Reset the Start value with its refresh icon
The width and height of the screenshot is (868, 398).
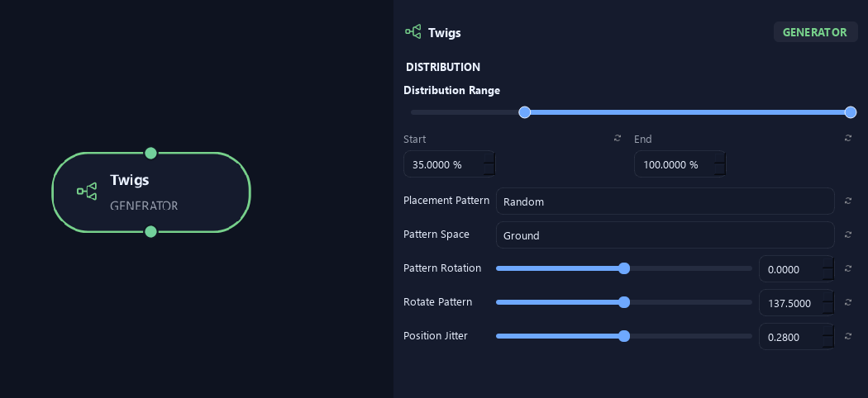[x=618, y=138]
